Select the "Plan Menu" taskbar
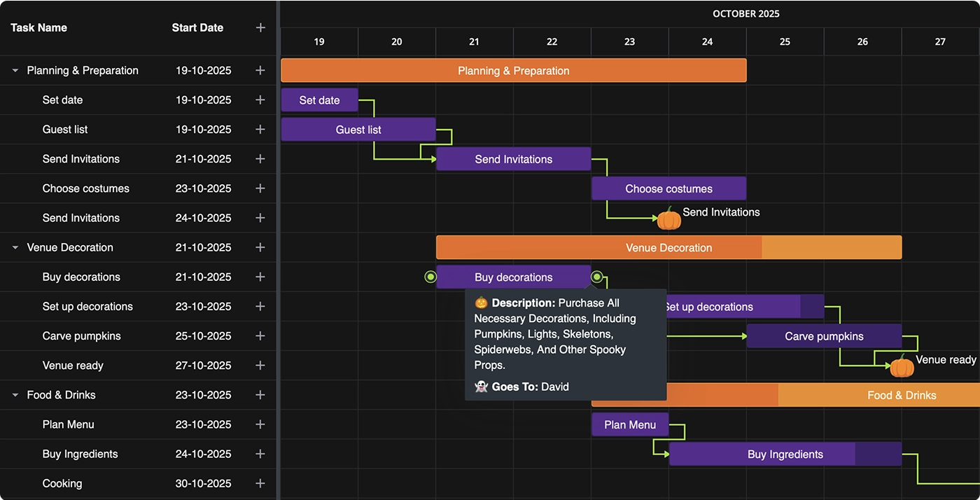 [629, 424]
